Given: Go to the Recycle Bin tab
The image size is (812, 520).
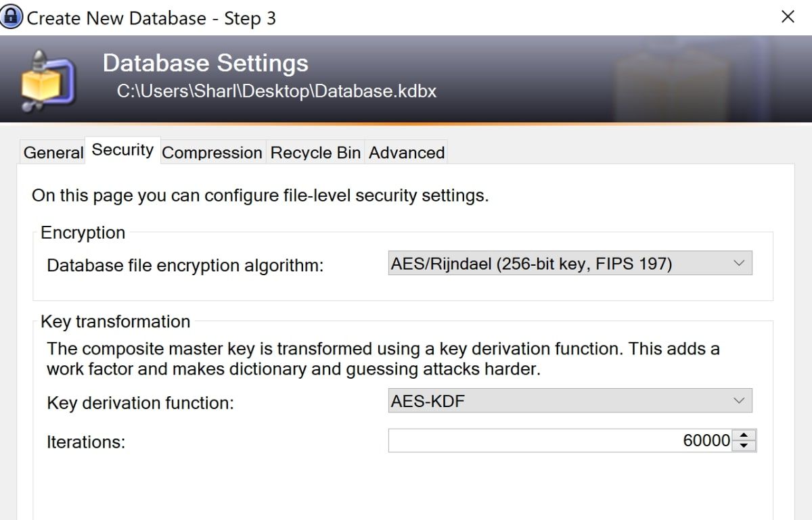Looking at the screenshot, I should (315, 153).
